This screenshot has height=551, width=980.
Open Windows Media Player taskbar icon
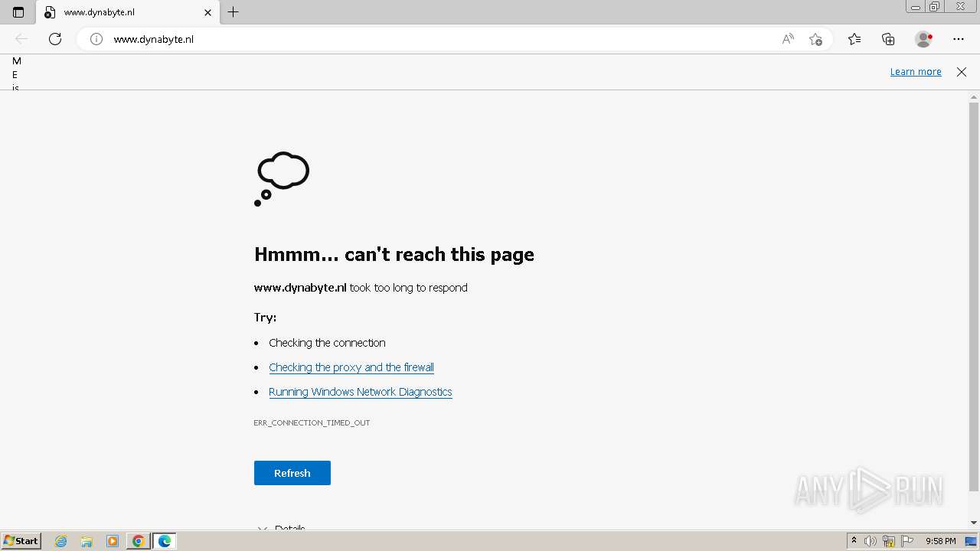tap(113, 541)
